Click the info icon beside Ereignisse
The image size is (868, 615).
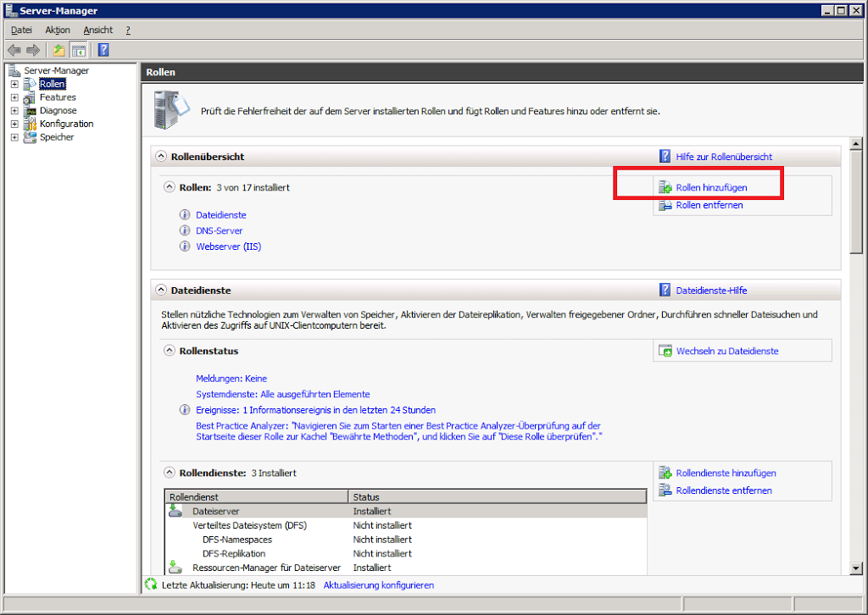point(184,410)
